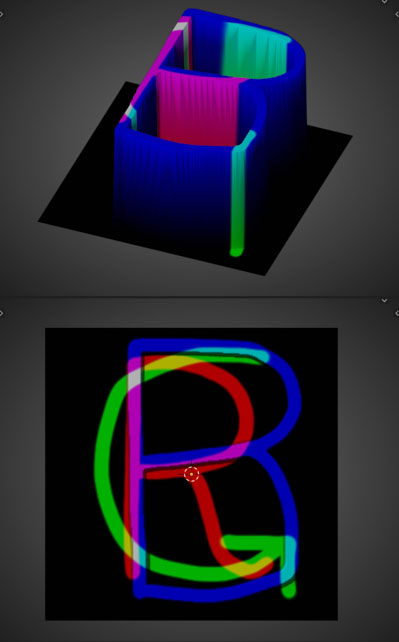Expand the top viewport header chevron
The height and width of the screenshot is (642, 399).
384,2
